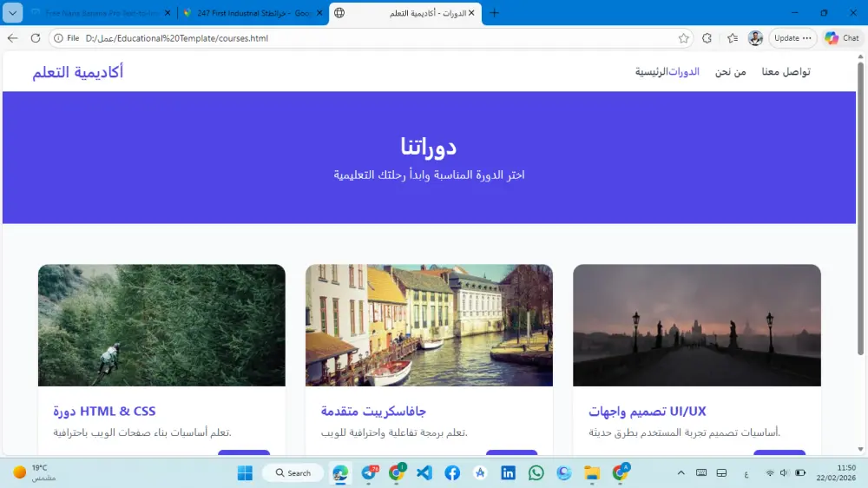Open the Wi-Fi network tray icon

pos(769,473)
